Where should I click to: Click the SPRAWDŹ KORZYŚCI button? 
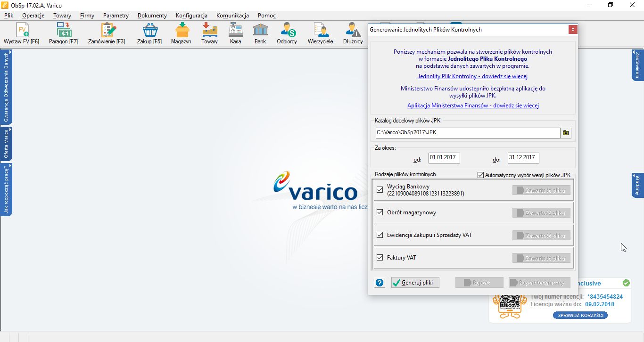point(580,315)
